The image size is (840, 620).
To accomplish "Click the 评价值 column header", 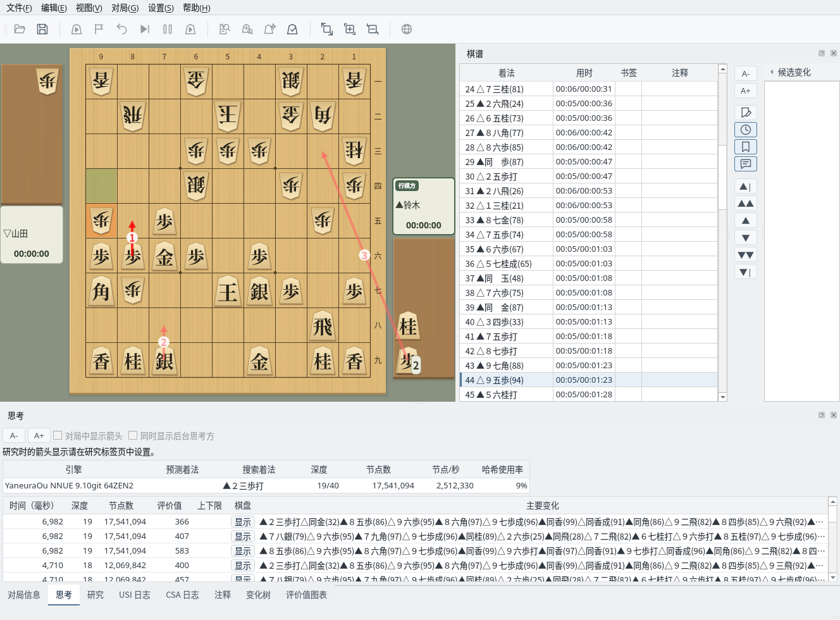I will 170,505.
